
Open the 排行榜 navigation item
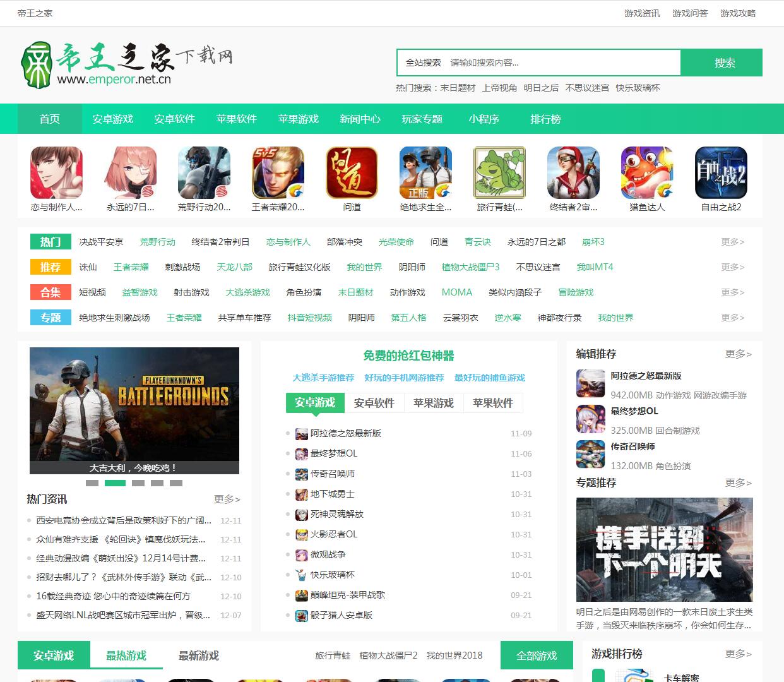pyautogui.click(x=545, y=119)
